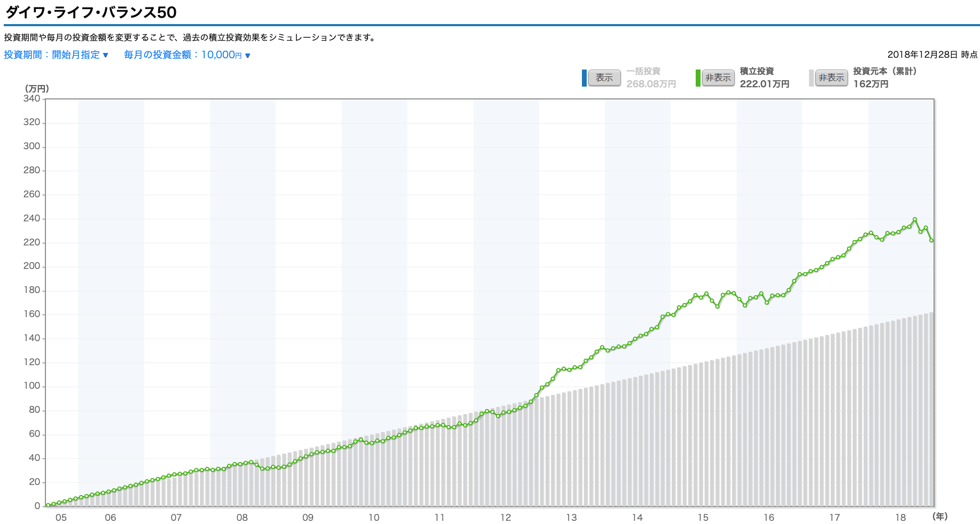Click the simulation description sentence
The image size is (980, 524).
point(191,37)
